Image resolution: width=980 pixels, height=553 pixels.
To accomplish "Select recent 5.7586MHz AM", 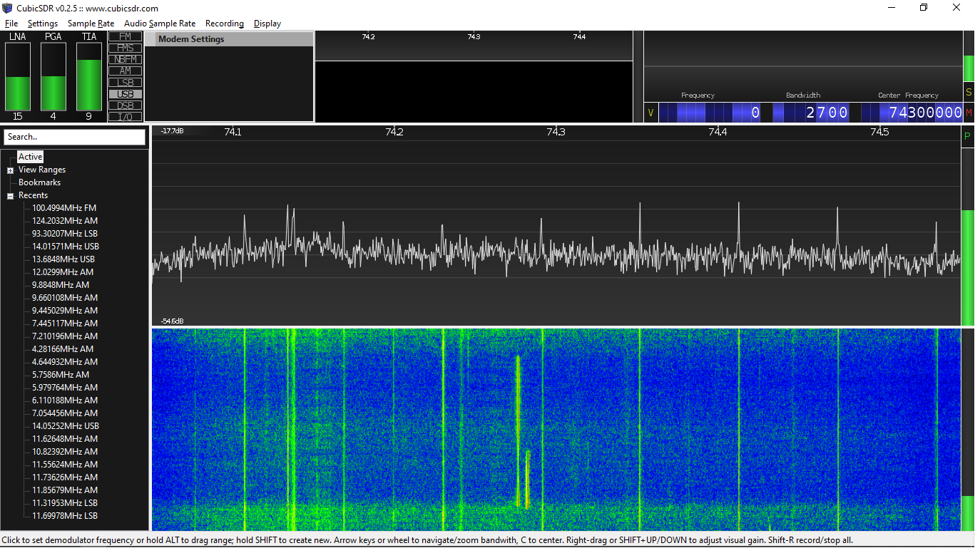I will point(61,375).
